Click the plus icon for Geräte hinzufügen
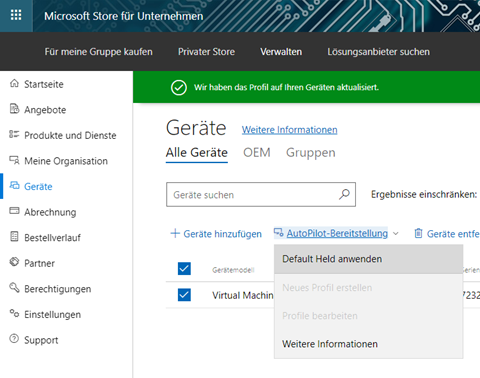The image size is (480, 378). 175,233
